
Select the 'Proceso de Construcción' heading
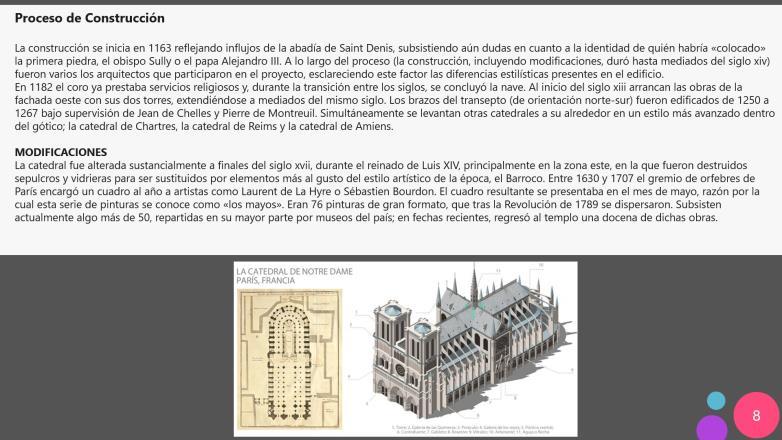click(x=90, y=18)
